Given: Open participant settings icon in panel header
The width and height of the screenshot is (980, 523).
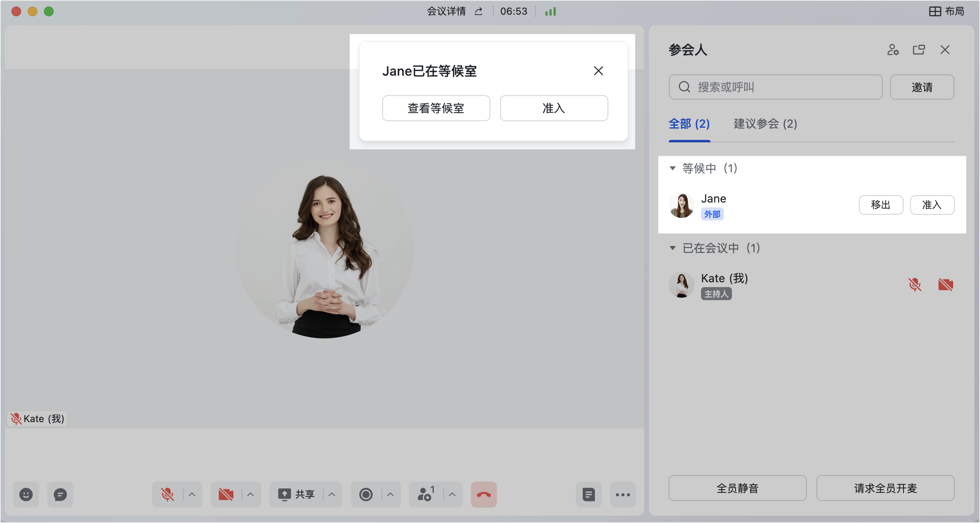Looking at the screenshot, I should [893, 50].
